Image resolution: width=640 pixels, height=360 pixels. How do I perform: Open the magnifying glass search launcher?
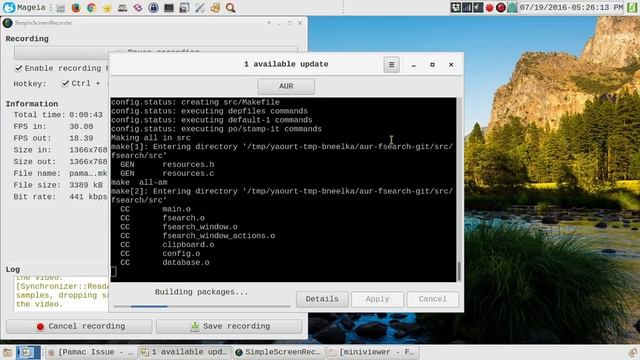pyautogui.click(x=231, y=8)
